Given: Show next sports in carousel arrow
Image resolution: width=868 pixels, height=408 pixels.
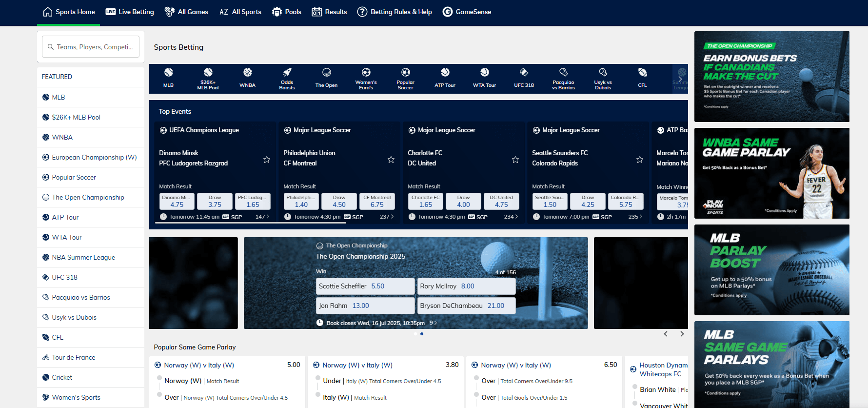Looking at the screenshot, I should click(680, 79).
